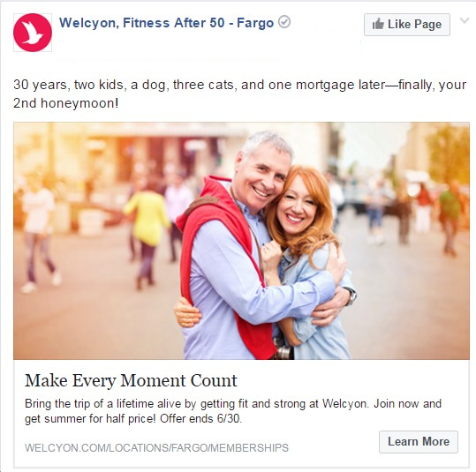Click the caption about the 2nd honeymoon
The height and width of the screenshot is (472, 476).
(239, 94)
